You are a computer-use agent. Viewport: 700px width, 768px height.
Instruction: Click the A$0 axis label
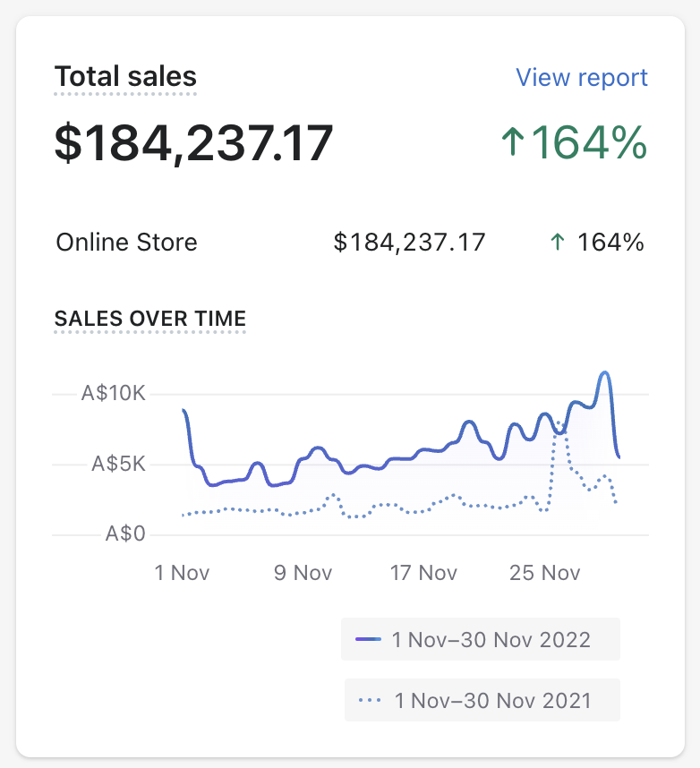[x=124, y=534]
